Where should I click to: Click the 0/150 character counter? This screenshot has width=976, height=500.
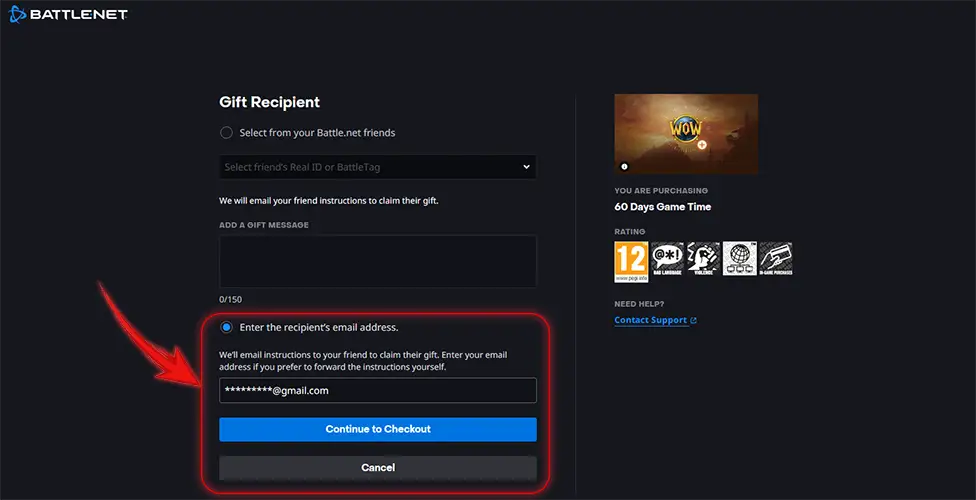point(230,300)
